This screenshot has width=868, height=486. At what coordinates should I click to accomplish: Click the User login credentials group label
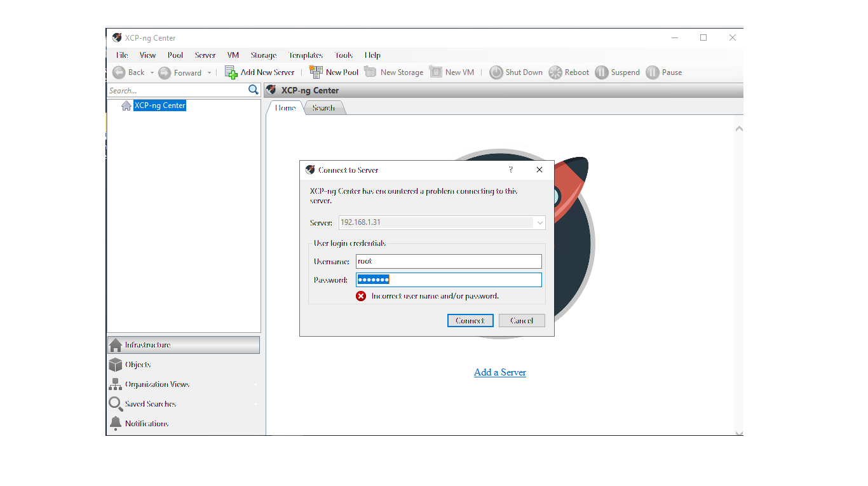tap(349, 243)
